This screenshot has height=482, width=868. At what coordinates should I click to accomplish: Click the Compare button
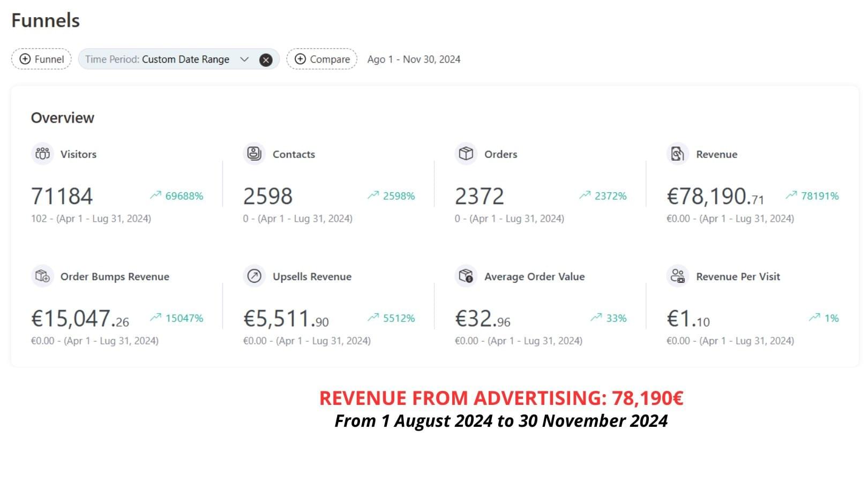coord(322,59)
